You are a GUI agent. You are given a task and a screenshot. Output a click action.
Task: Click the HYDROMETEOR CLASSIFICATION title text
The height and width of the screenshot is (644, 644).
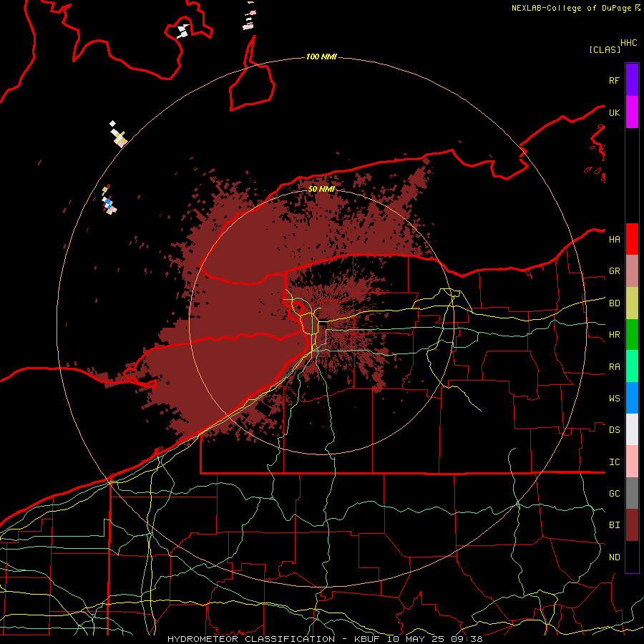251,639
